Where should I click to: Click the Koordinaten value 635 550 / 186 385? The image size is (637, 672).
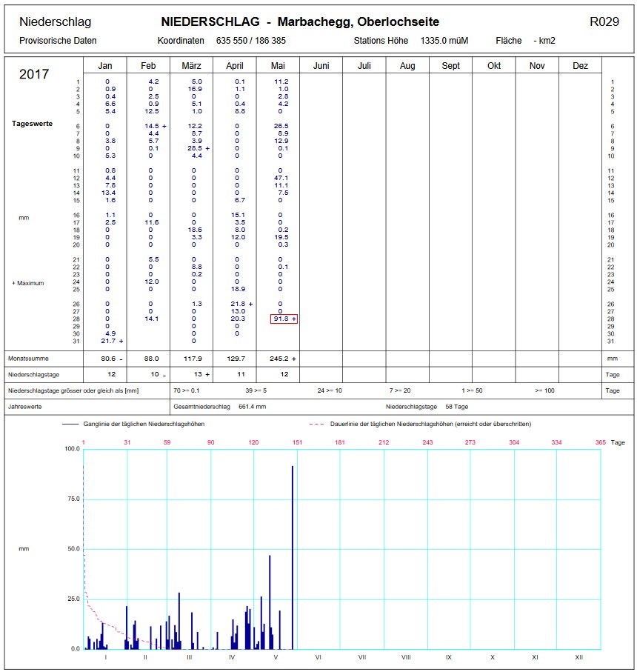click(x=250, y=41)
